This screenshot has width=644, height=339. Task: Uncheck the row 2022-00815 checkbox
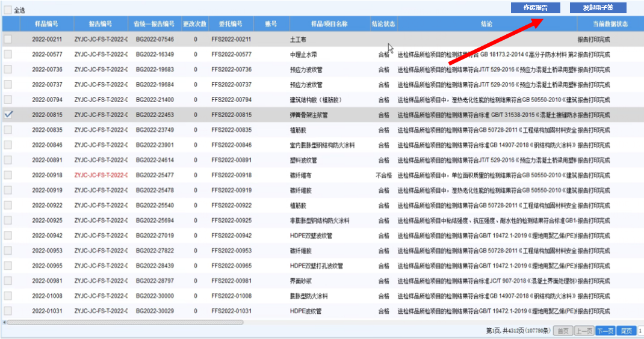[8, 115]
